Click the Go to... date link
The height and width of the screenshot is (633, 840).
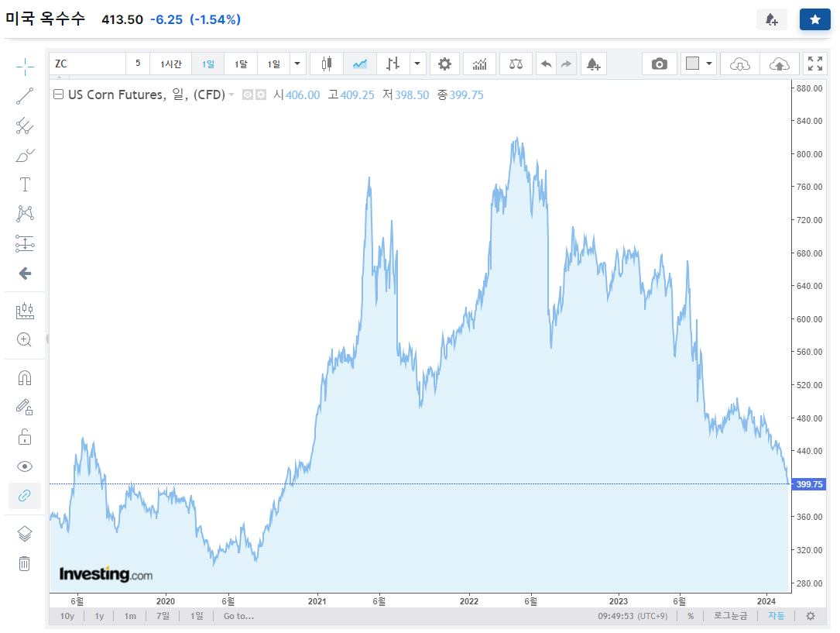238,616
